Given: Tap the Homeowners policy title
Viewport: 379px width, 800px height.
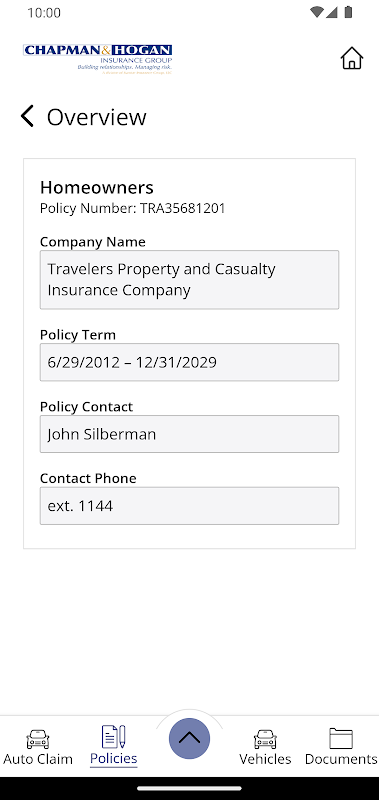Looking at the screenshot, I should 97,187.
